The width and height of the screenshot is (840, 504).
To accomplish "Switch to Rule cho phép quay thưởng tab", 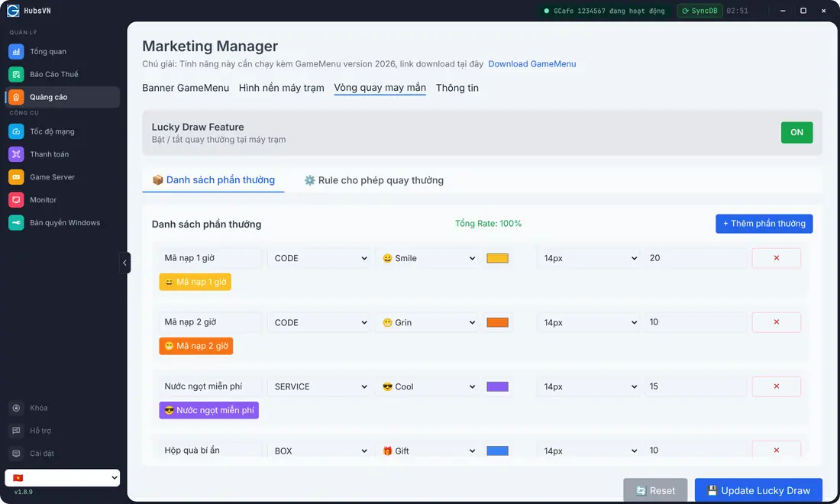I will coord(374,180).
